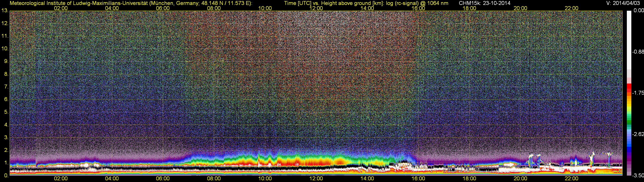Click the 14:00 label on the bottom time axis

(367, 179)
